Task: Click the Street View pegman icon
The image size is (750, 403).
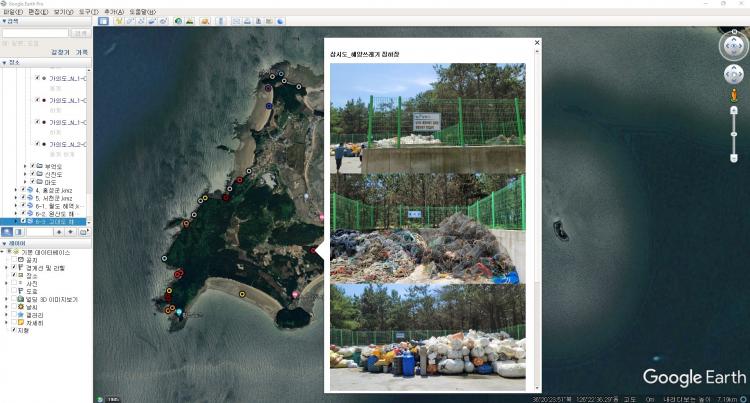Action: pyautogui.click(x=734, y=95)
